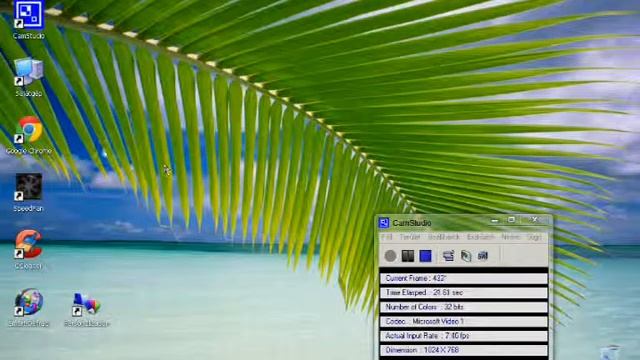Open the SpeedFan desktop shortcut
Viewport: 640px width, 360px height.
pyautogui.click(x=28, y=192)
